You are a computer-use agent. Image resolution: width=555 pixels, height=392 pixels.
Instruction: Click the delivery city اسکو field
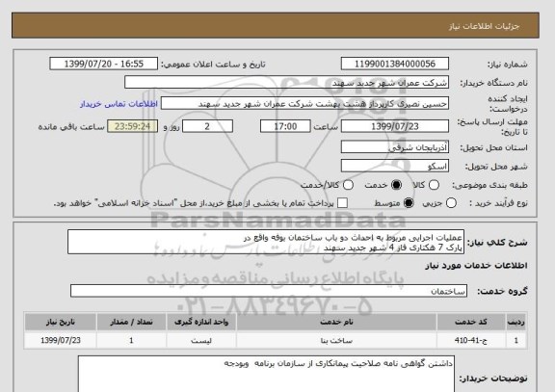tap(395, 166)
